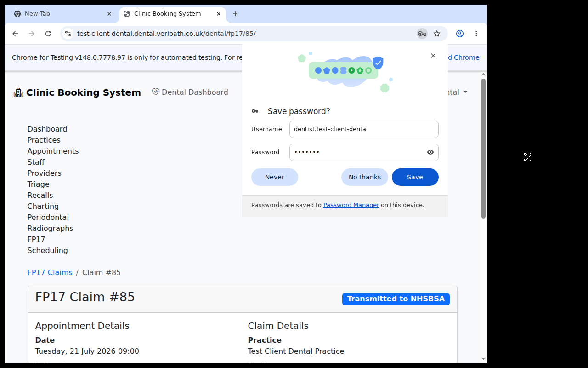588x368 pixels.
Task: Open Chrome three-dot menu
Action: (476, 34)
